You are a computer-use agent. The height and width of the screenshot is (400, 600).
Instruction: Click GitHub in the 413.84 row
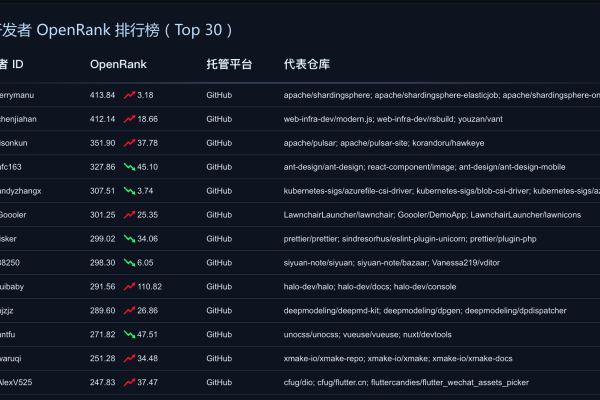click(219, 95)
